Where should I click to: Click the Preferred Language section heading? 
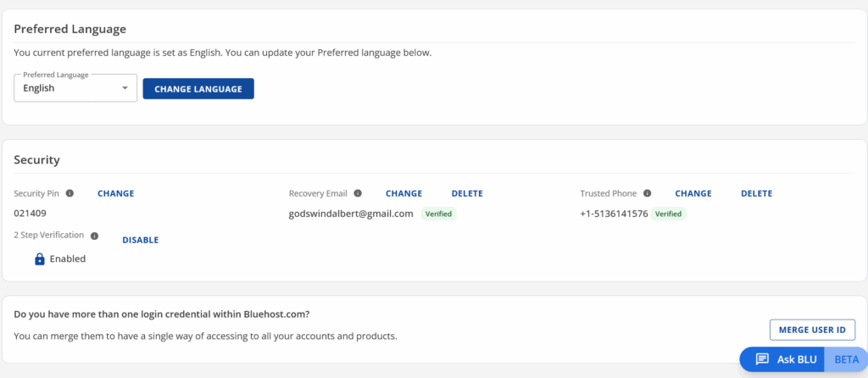point(70,30)
